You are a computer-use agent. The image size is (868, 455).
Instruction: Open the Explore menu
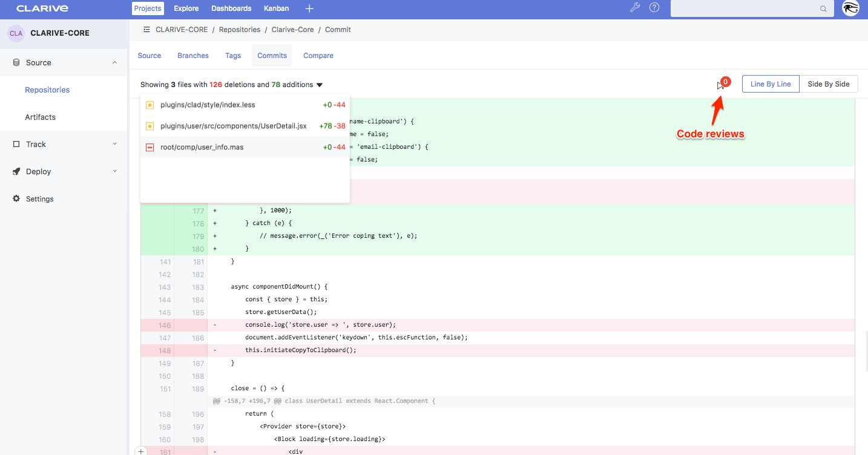click(186, 8)
